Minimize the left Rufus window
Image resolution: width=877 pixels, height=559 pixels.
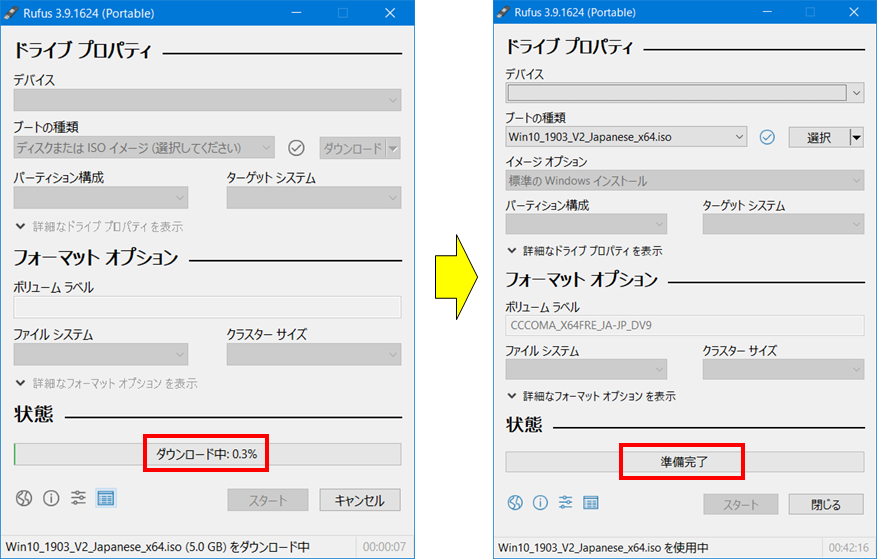[296, 13]
